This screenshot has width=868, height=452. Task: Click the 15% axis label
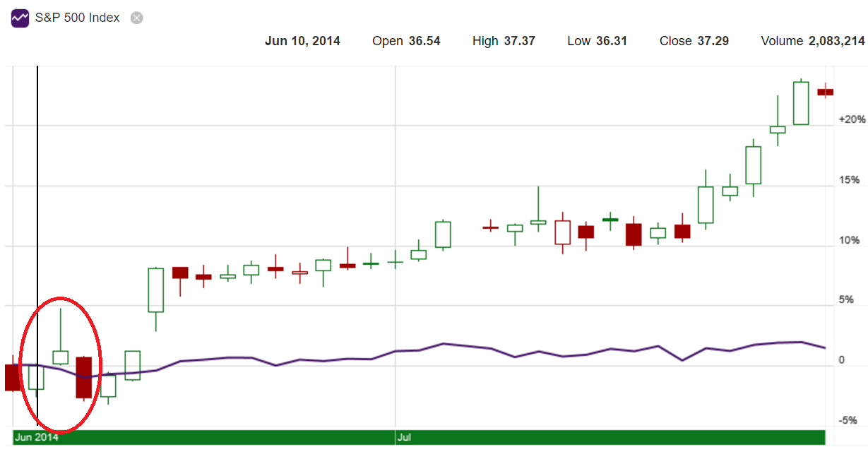coord(850,180)
